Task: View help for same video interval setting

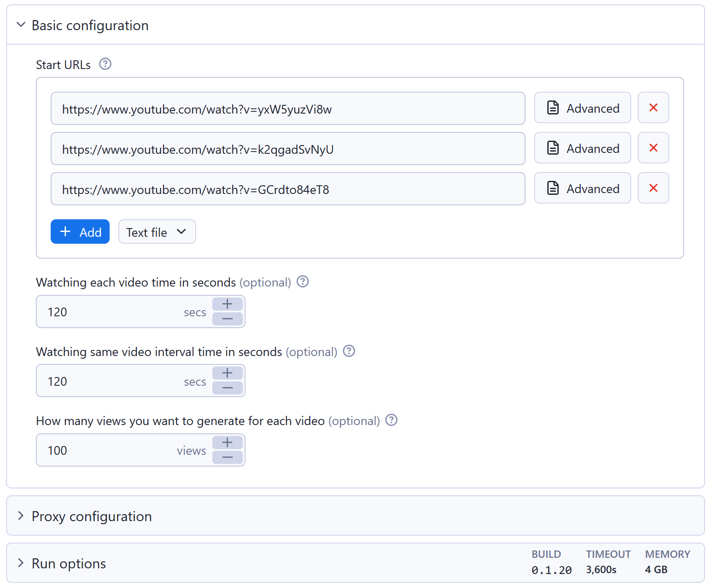Action: point(349,351)
